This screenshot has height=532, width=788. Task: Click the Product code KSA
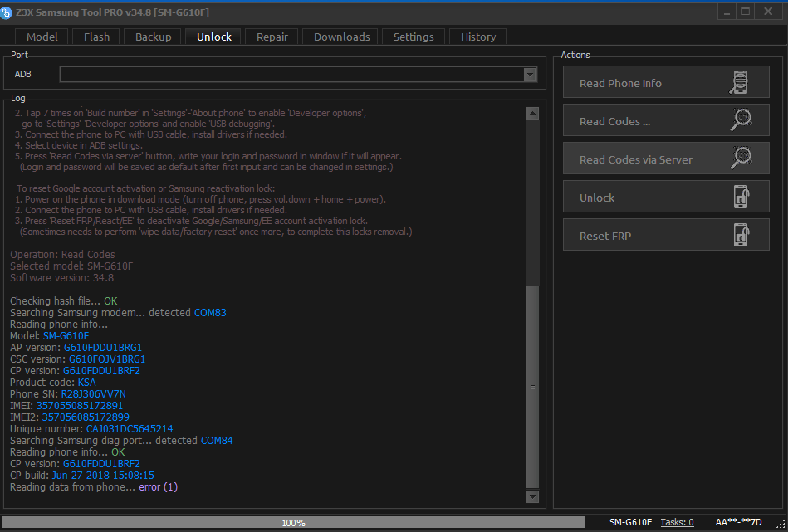86,383
